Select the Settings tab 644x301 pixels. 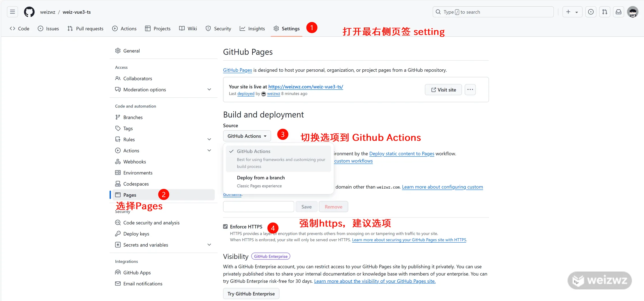[x=287, y=29]
